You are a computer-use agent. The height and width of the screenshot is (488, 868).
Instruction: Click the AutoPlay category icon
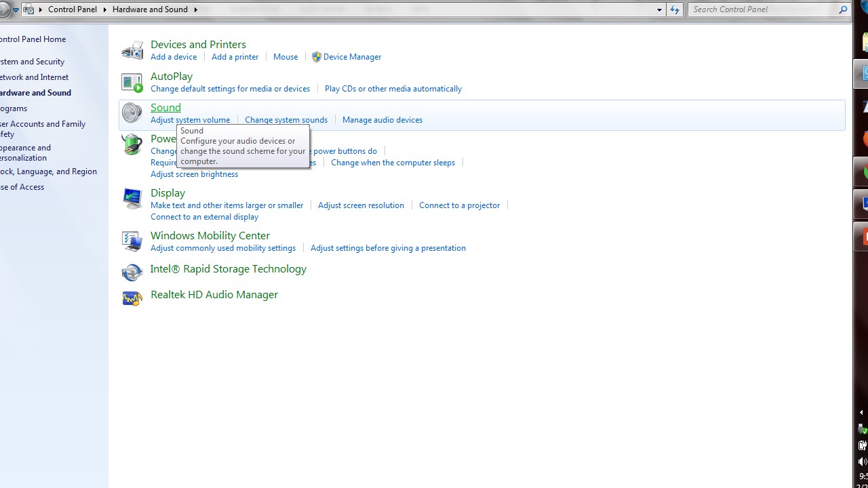click(132, 82)
